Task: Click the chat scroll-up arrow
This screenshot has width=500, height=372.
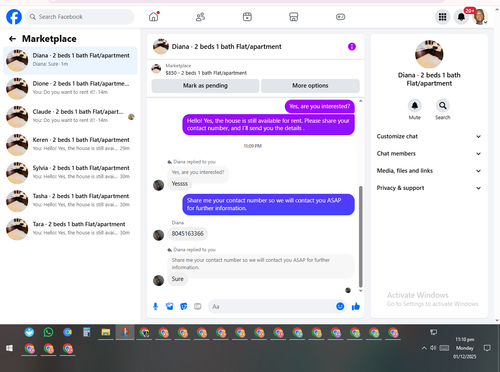Action: click(x=360, y=101)
